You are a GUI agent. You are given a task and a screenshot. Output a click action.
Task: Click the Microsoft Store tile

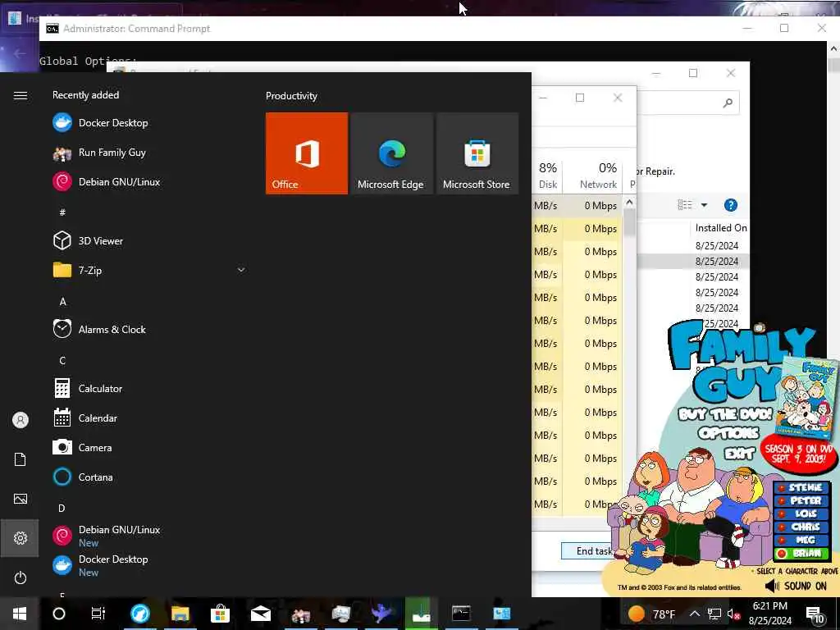pos(477,153)
